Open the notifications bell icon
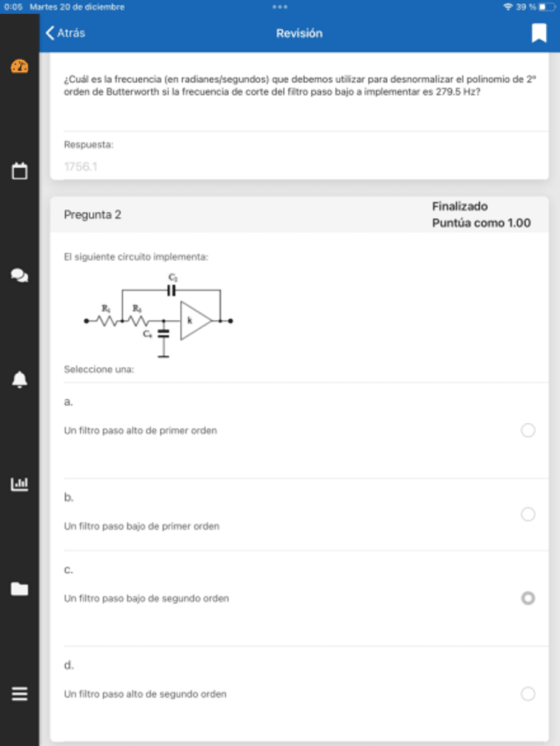 point(19,379)
